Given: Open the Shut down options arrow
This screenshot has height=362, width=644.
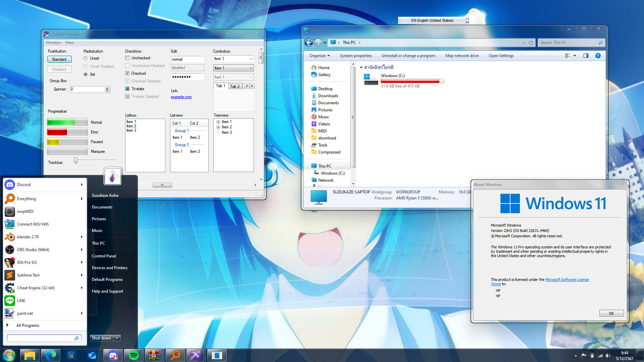Looking at the screenshot, I should [x=117, y=338].
